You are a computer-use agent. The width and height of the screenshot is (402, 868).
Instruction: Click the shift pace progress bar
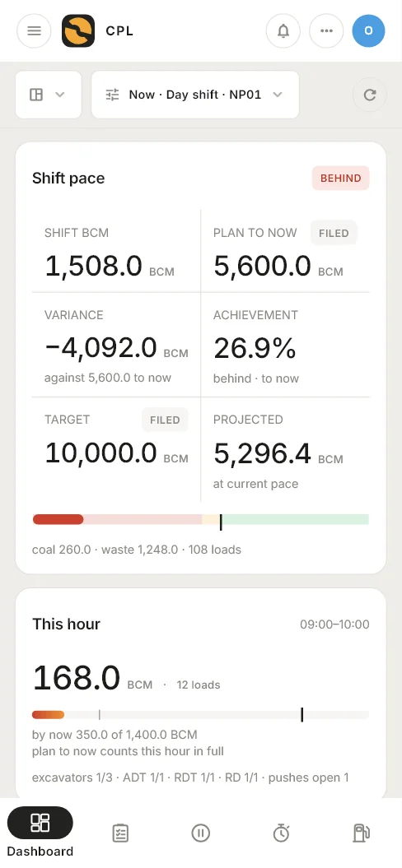tap(201, 519)
